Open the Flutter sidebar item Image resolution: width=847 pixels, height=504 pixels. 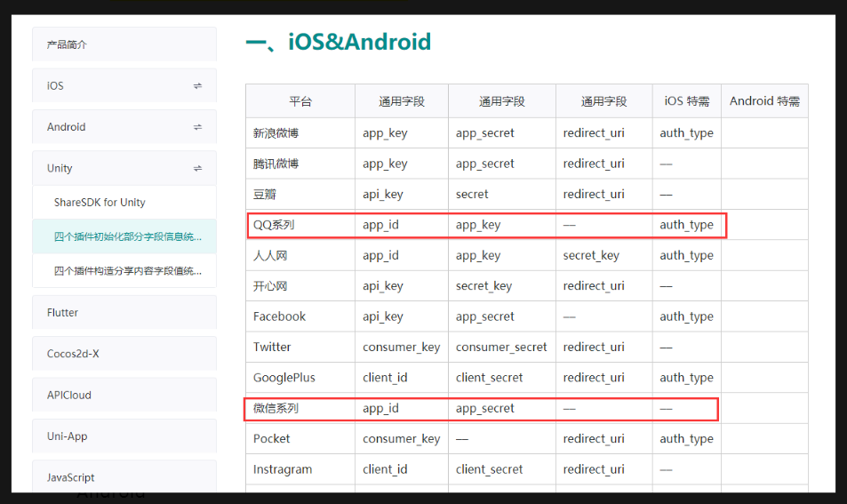tap(124, 312)
